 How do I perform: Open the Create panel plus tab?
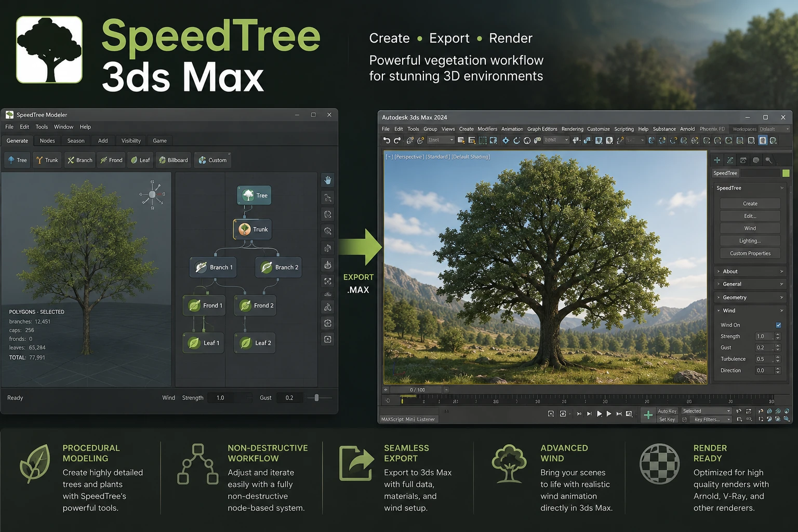click(x=717, y=160)
